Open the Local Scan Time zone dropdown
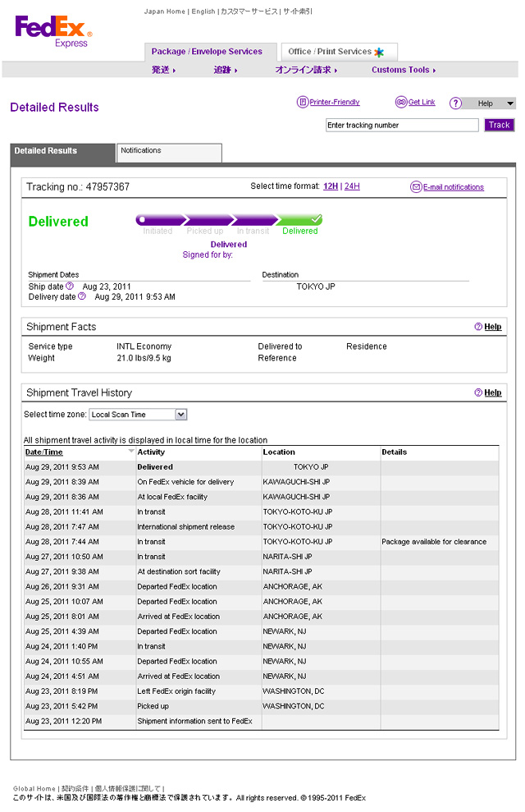This screenshot has width=525, height=812. pos(138,415)
